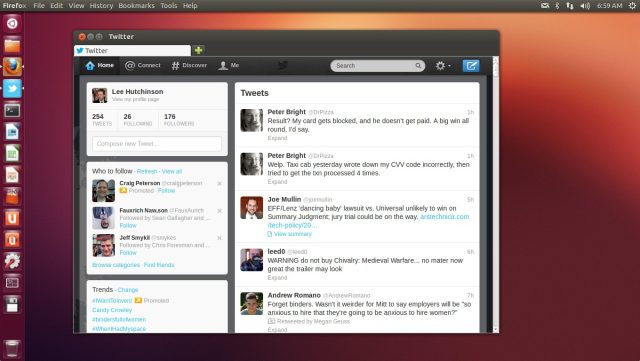Open the compose new tweet button
Viewport: 640px width, 361px height.
(471, 65)
